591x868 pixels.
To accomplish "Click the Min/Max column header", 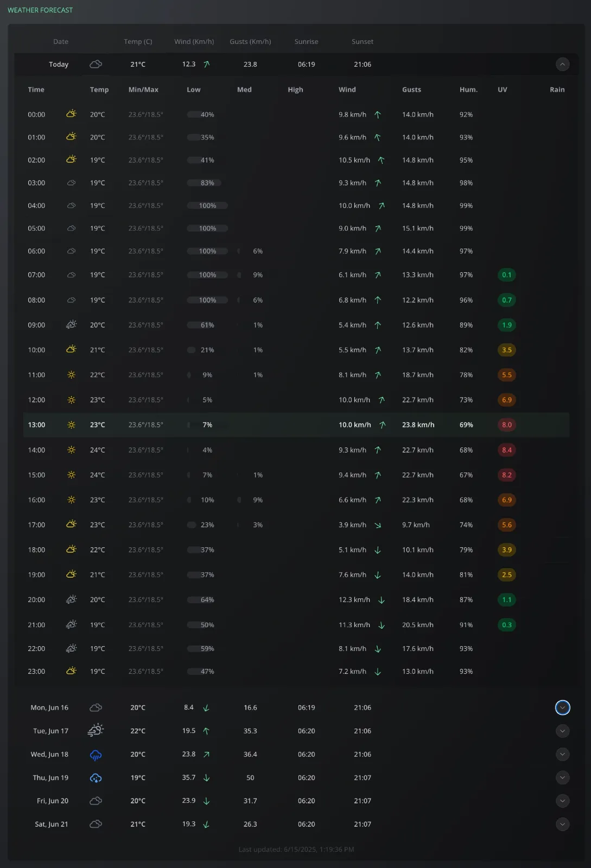I will [x=143, y=90].
